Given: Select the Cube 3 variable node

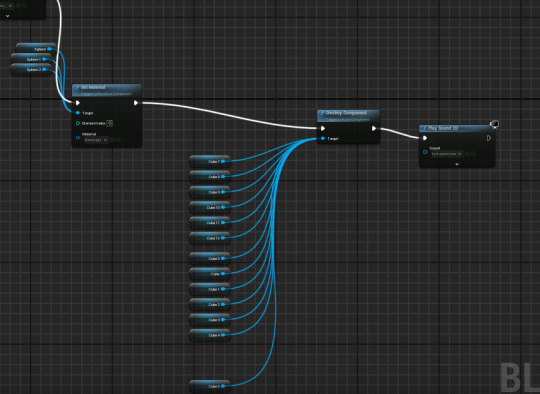Looking at the screenshot, I should click(x=210, y=320).
